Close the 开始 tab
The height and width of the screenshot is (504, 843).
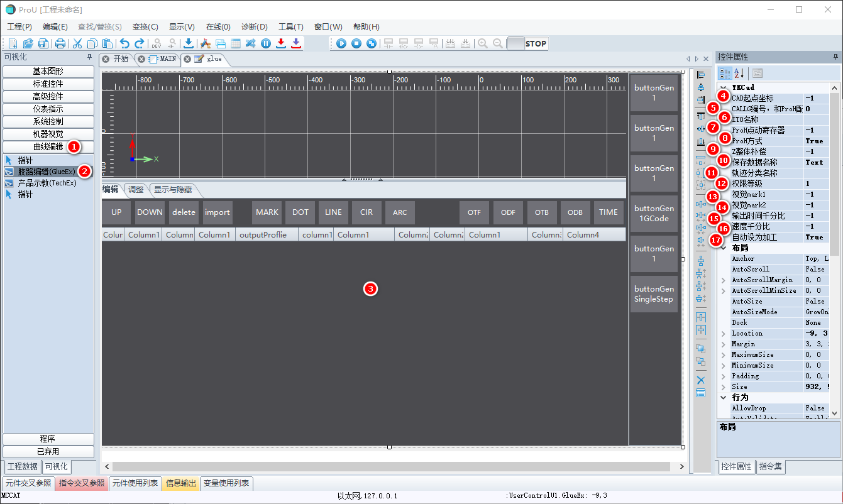pos(106,58)
